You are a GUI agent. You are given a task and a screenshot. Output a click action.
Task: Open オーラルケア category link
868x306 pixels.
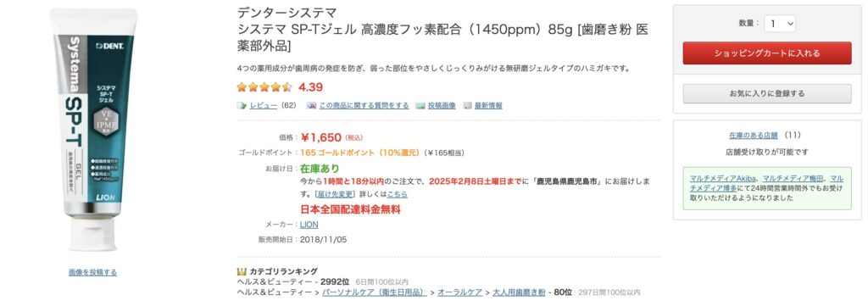pos(459,292)
